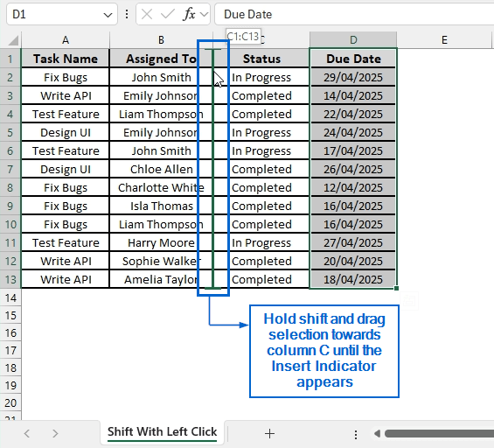This screenshot has width=494, height=448.
Task: Click In Progress status in row 6
Action: pos(261,150)
